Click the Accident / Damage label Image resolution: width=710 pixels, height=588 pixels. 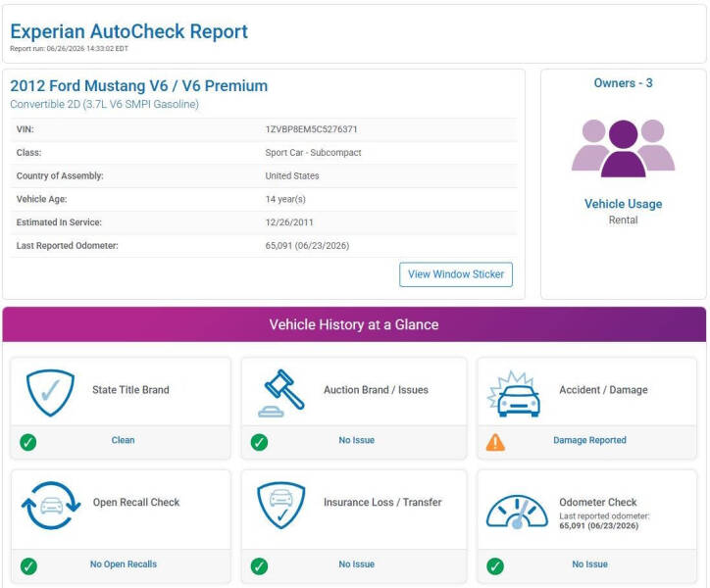click(x=603, y=390)
